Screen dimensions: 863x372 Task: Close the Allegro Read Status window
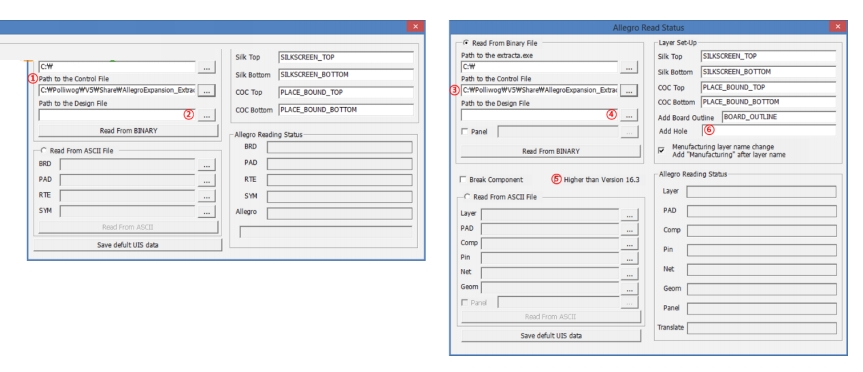click(x=838, y=26)
